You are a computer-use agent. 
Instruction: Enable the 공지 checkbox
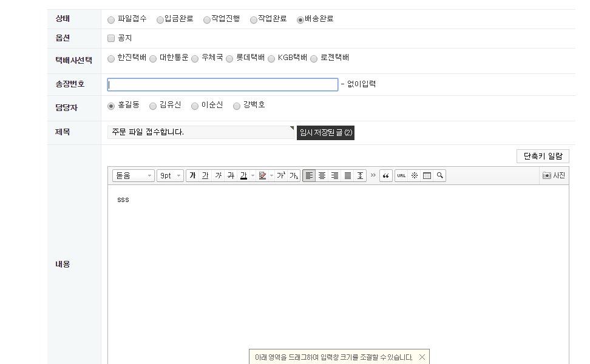point(111,38)
